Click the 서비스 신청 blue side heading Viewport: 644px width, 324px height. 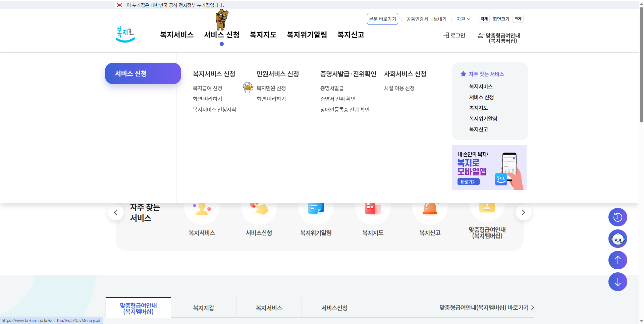click(x=143, y=73)
